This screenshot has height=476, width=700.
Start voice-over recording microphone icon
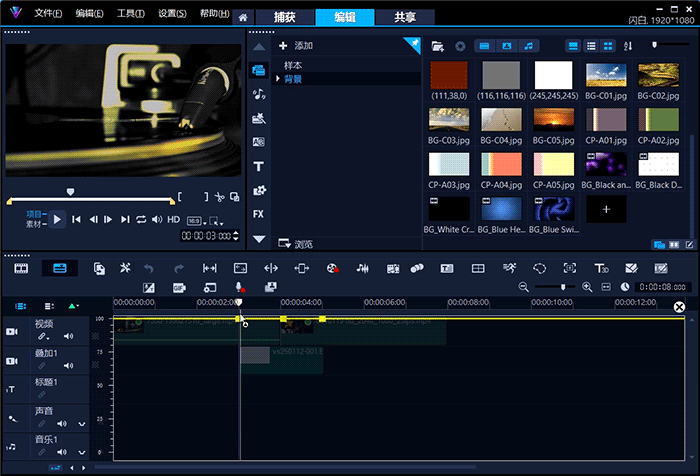pyautogui.click(x=239, y=288)
